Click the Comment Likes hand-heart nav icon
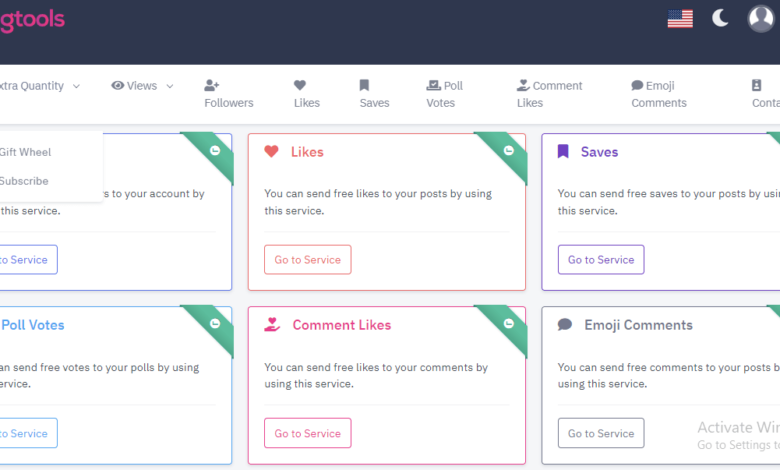 523,86
